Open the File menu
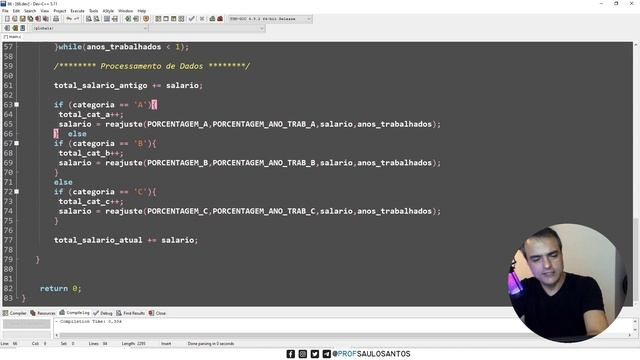 click(x=5, y=11)
